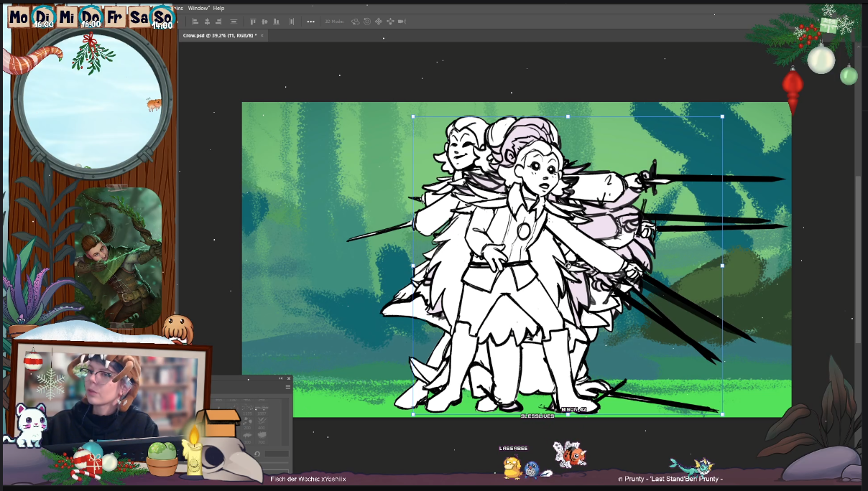Click the distribute horizontally icon
Image resolution: width=868 pixels, height=491 pixels.
click(x=292, y=22)
